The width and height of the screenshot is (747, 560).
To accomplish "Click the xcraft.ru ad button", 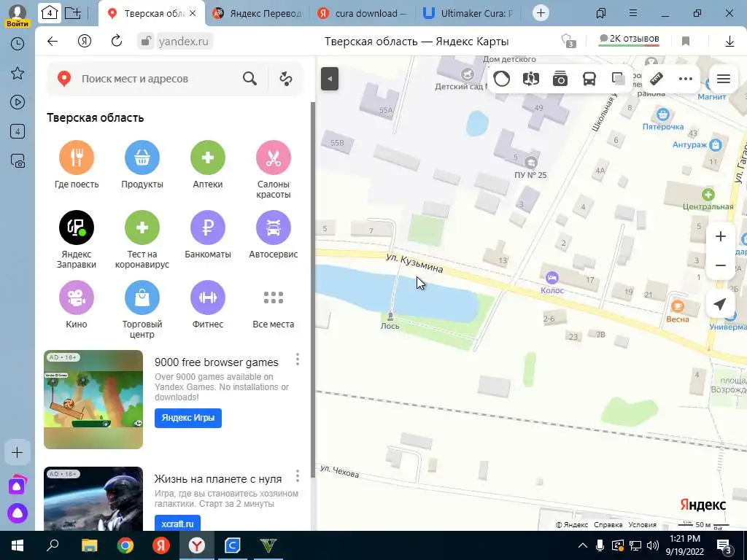I will coord(177,524).
